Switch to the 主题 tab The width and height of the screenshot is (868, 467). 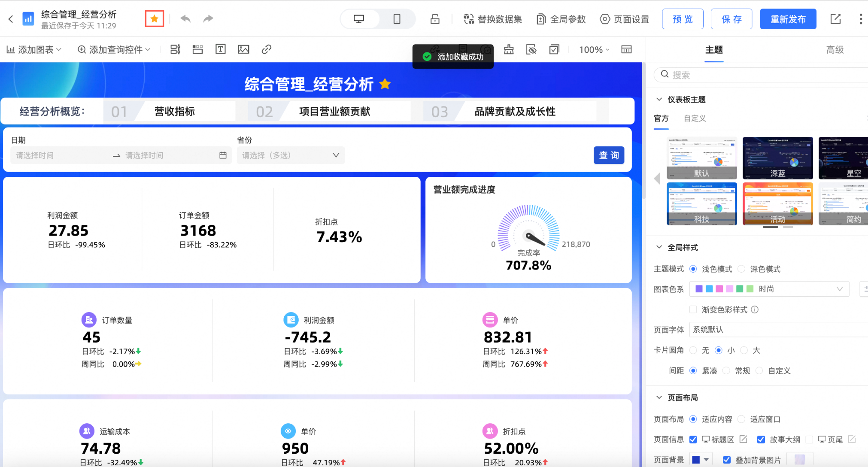714,50
